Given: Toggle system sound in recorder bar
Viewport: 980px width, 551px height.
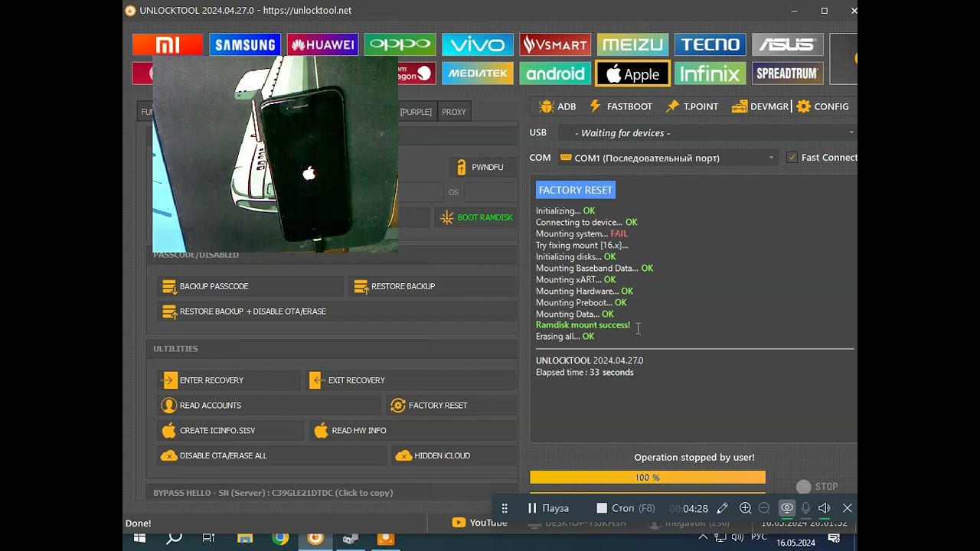Looking at the screenshot, I should 825,508.
